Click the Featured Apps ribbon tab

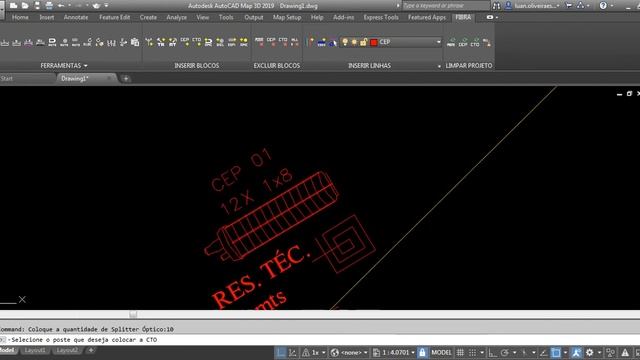427,17
